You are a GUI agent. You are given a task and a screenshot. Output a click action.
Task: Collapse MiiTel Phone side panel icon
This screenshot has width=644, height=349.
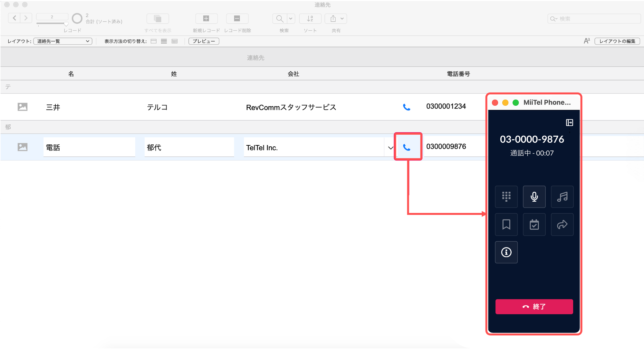[569, 123]
